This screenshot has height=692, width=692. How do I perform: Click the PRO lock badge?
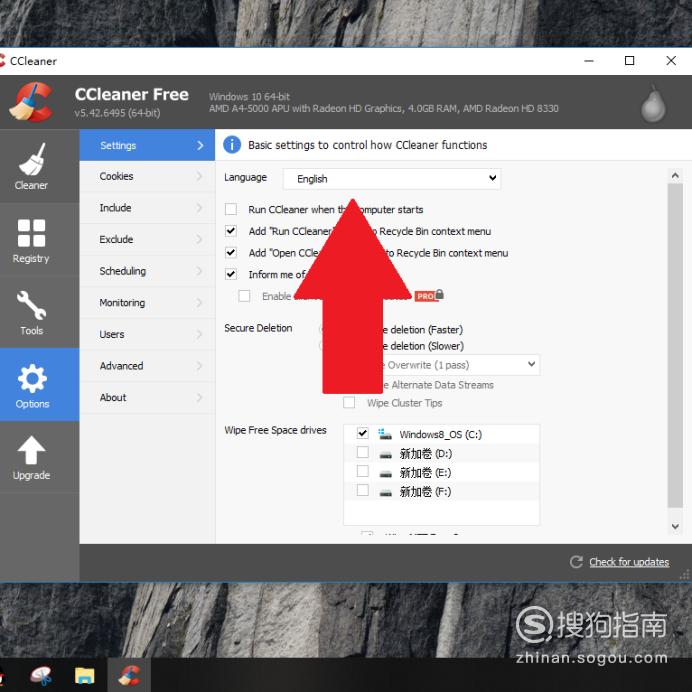point(429,295)
